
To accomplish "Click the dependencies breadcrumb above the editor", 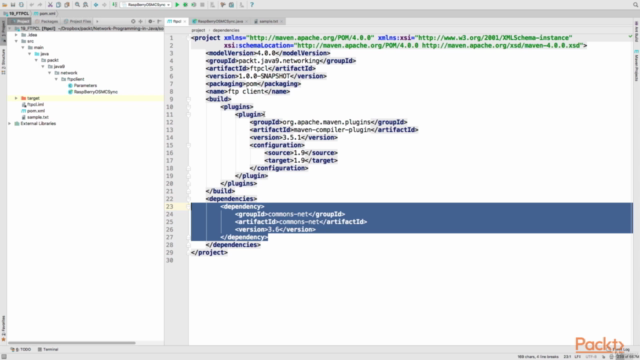I will tap(226, 30).
